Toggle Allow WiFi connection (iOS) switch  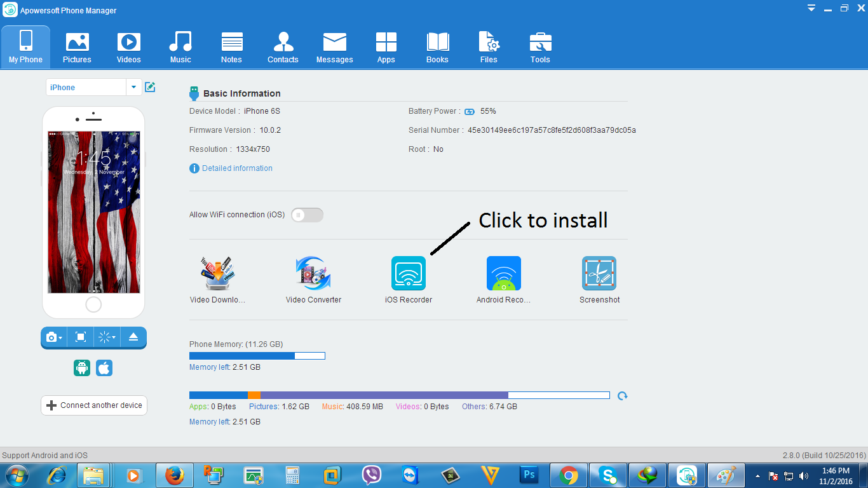point(307,215)
